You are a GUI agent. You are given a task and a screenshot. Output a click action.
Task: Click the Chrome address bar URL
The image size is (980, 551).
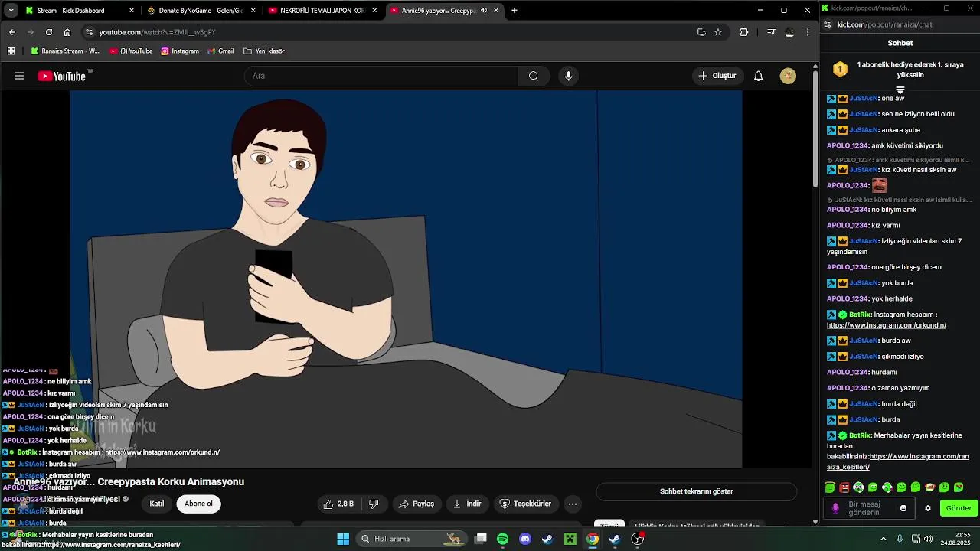[x=157, y=32]
